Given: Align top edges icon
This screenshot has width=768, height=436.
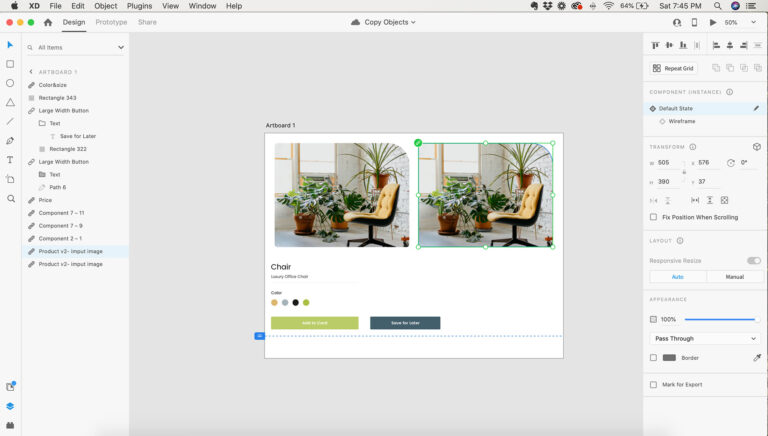Looking at the screenshot, I should tap(655, 45).
